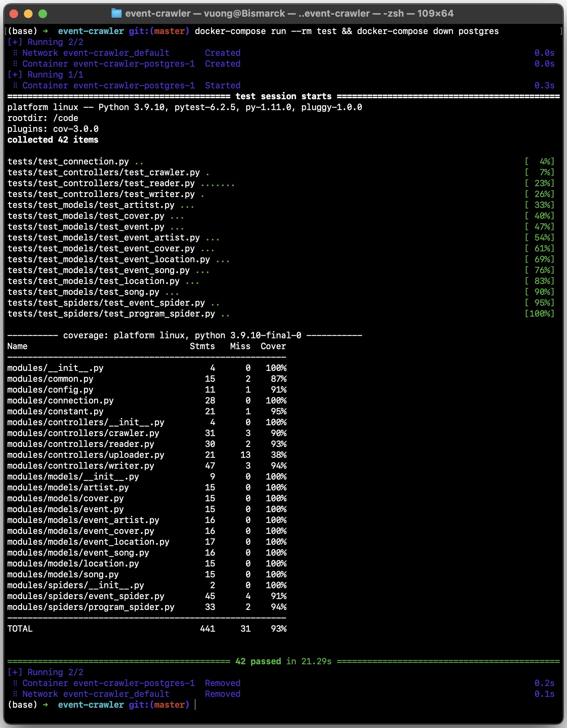Click the "test session starts" header
This screenshot has width=567, height=728.
[x=283, y=96]
